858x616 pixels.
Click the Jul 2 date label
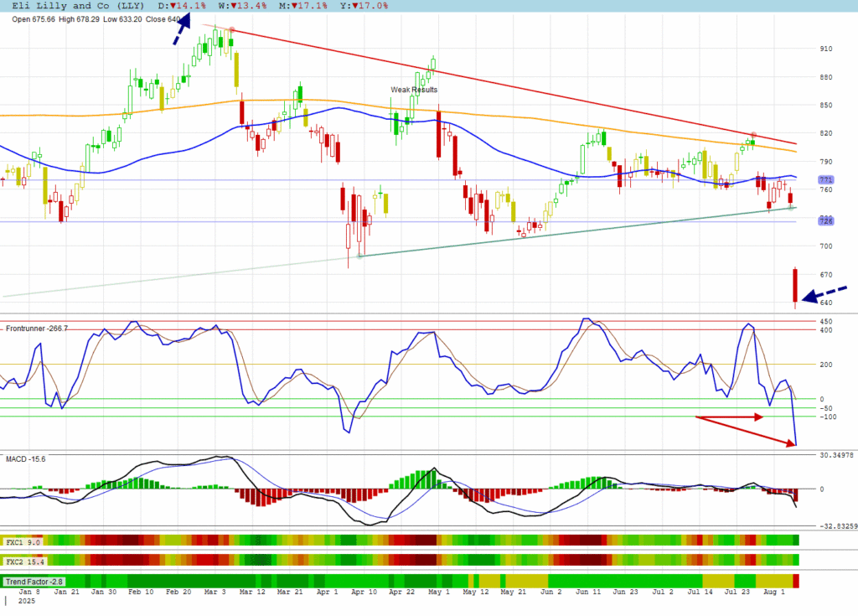tap(663, 592)
